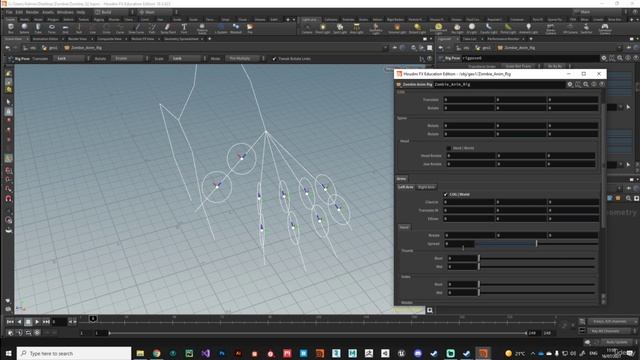
Task: Select the Box shelf tool
Action: tap(11, 28)
